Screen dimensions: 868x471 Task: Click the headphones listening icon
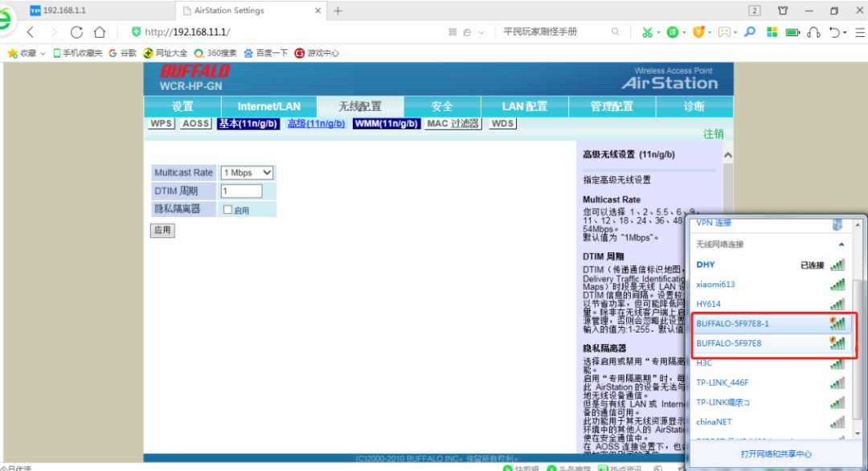click(x=813, y=32)
